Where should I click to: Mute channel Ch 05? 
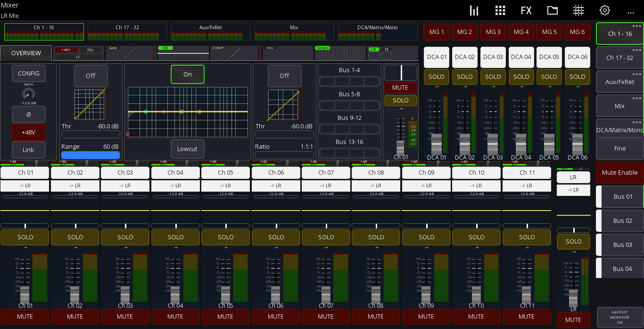(225, 317)
